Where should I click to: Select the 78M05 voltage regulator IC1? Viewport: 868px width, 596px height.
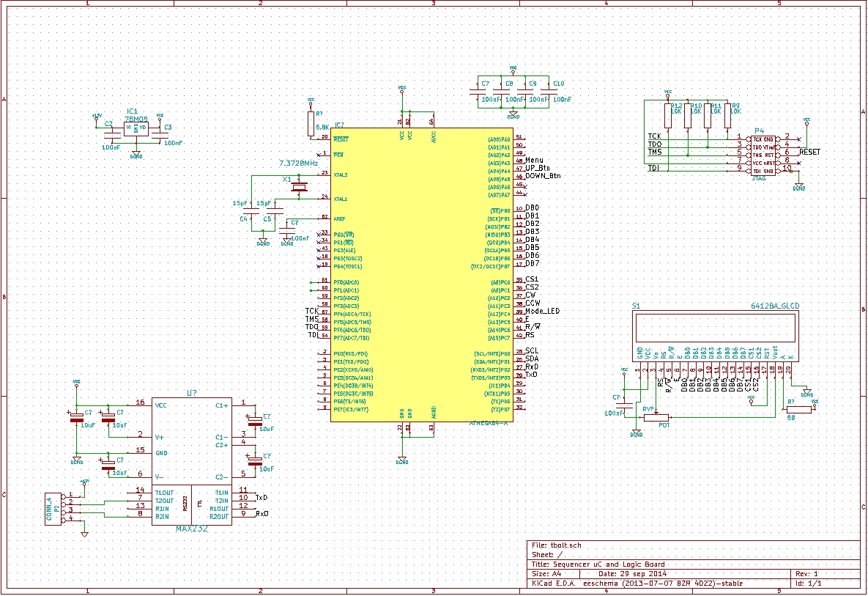[136, 128]
